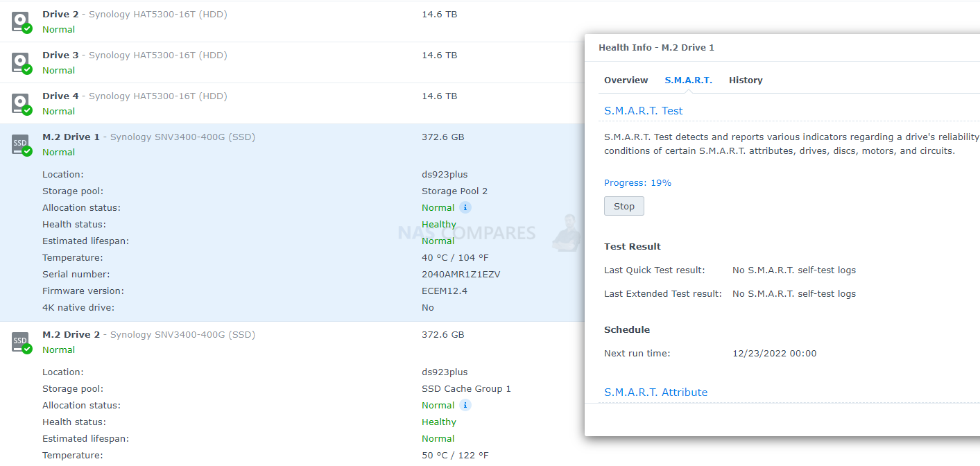980x466 pixels.
Task: Collapse the M.2 Drive 2 SNV3400-400G title
Action: [x=148, y=335]
